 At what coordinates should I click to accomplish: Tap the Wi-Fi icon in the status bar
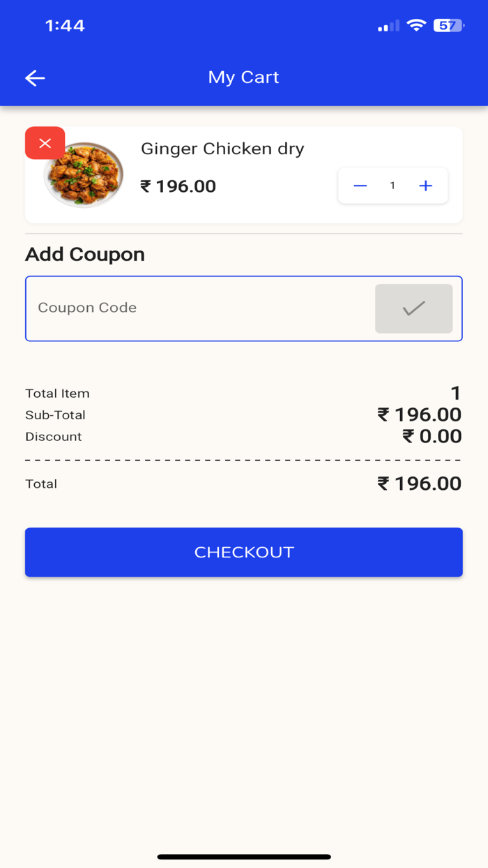pos(416,25)
